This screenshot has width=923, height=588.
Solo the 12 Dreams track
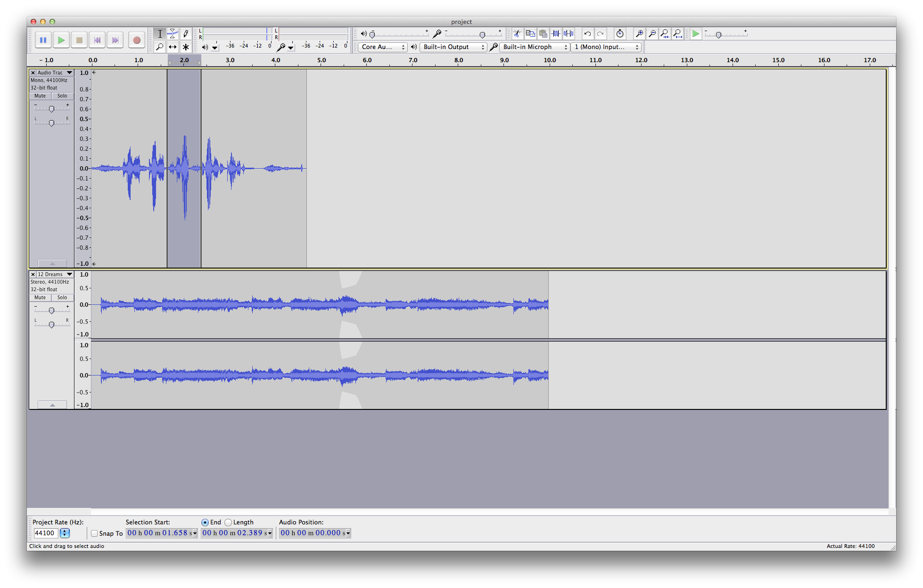tap(62, 298)
